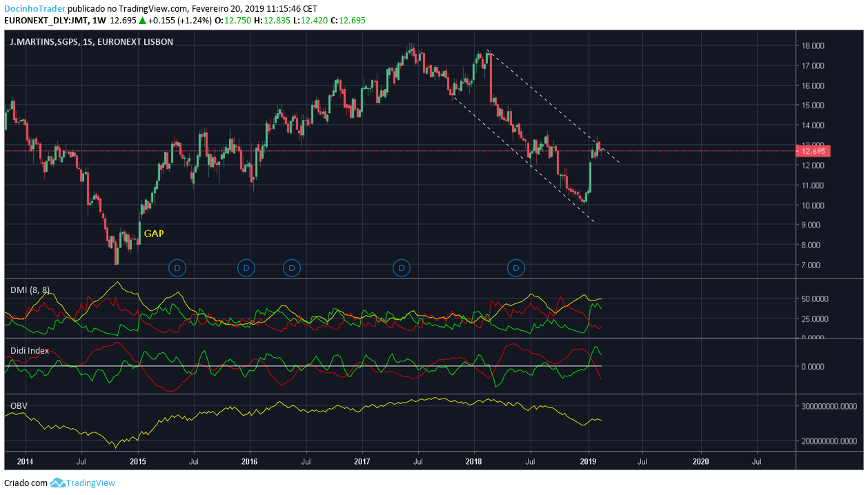Click the yellow GAP annotation text
Screen dimensions: 868x495
153,234
